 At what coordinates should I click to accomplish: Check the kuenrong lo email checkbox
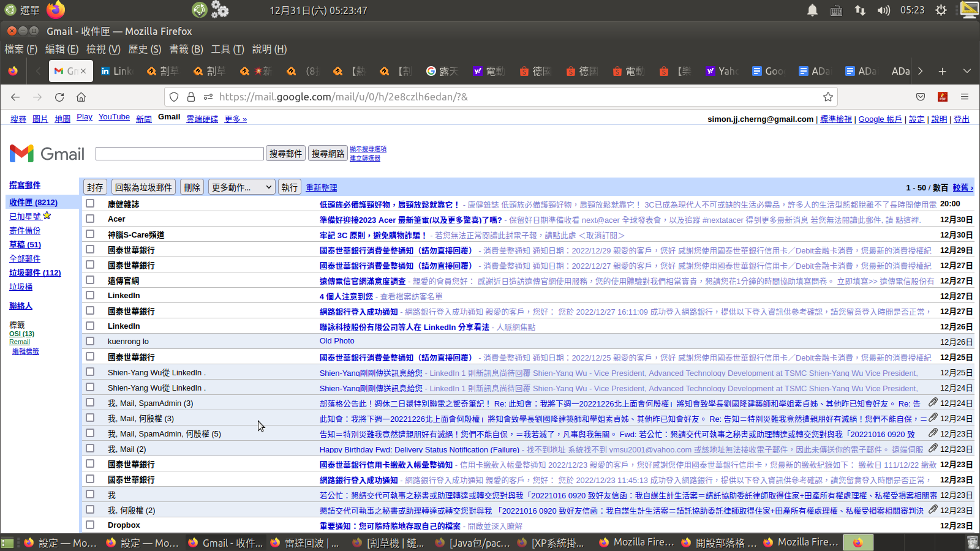pos(90,341)
